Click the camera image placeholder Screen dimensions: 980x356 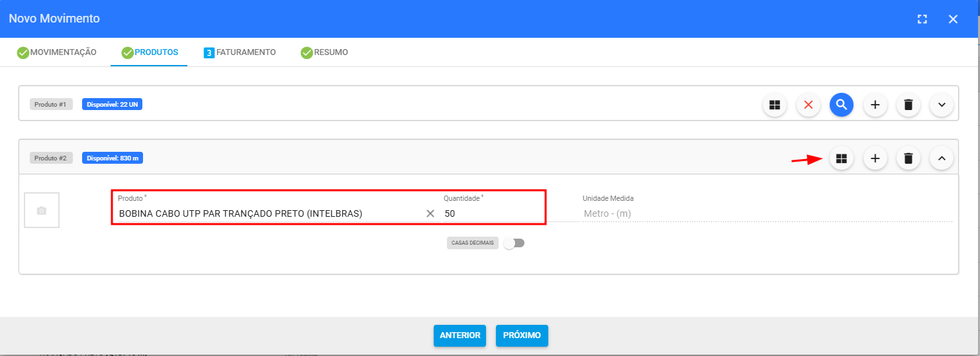[x=42, y=210]
